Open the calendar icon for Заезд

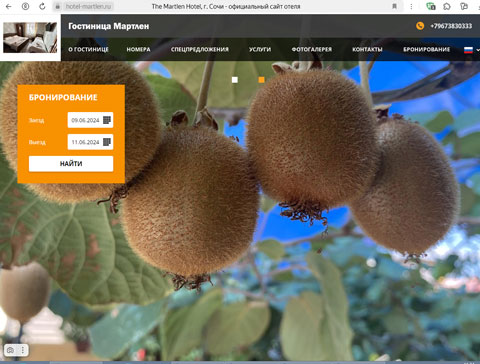[x=107, y=120]
